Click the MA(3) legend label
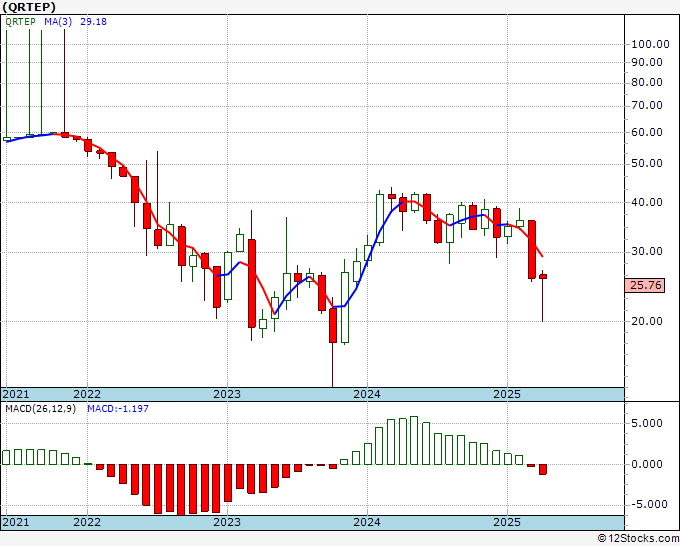Viewport: 680px width, 546px height. [58, 22]
